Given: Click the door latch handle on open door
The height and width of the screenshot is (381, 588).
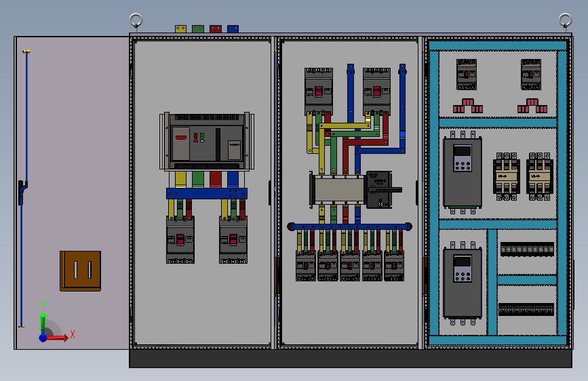Looking at the screenshot, I should (x=22, y=192).
